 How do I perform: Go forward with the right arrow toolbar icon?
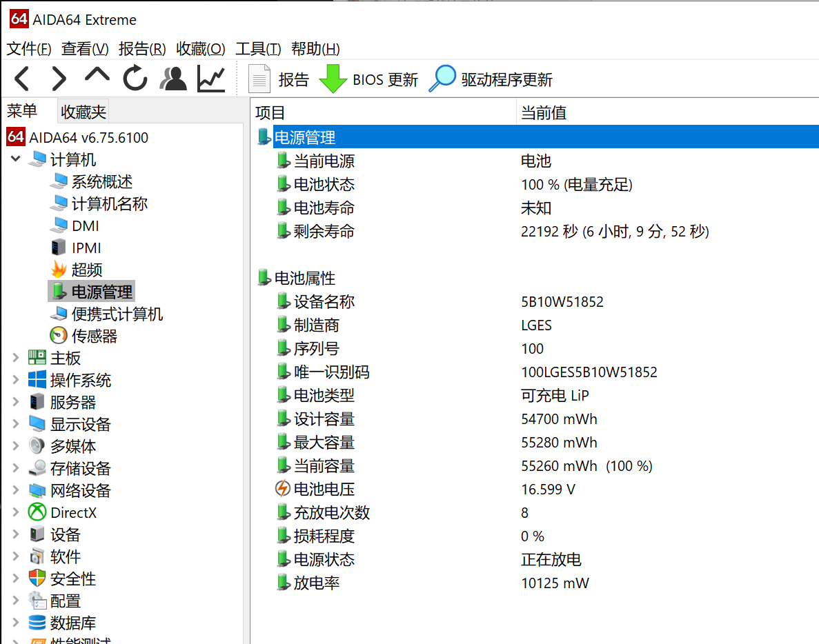(x=59, y=79)
